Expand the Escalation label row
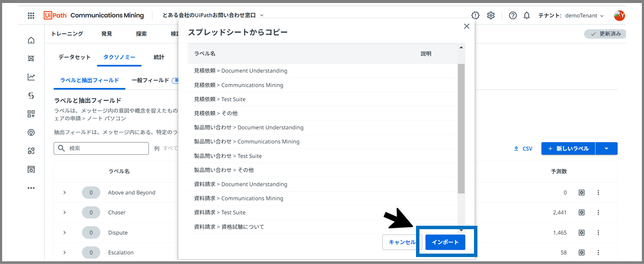644x264 pixels. point(64,252)
